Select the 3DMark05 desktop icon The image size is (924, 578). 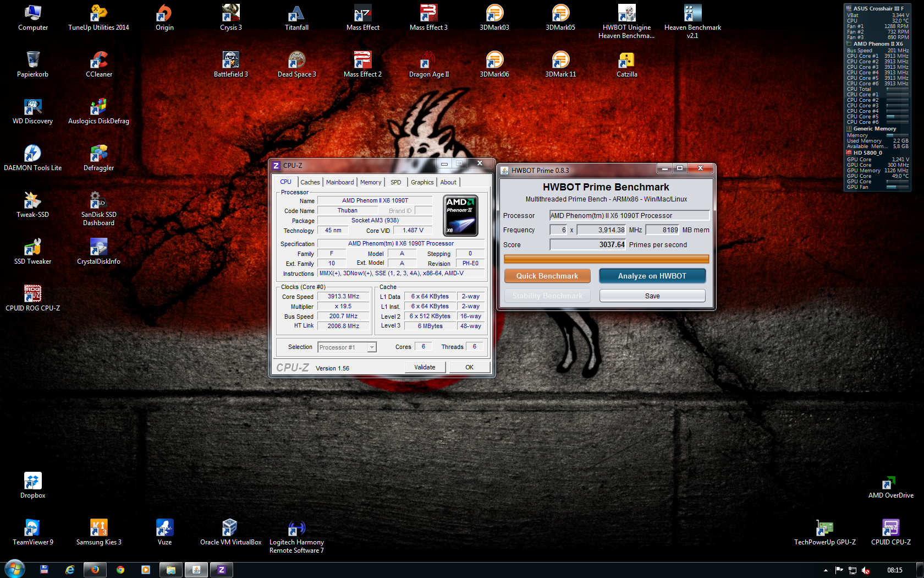point(560,18)
